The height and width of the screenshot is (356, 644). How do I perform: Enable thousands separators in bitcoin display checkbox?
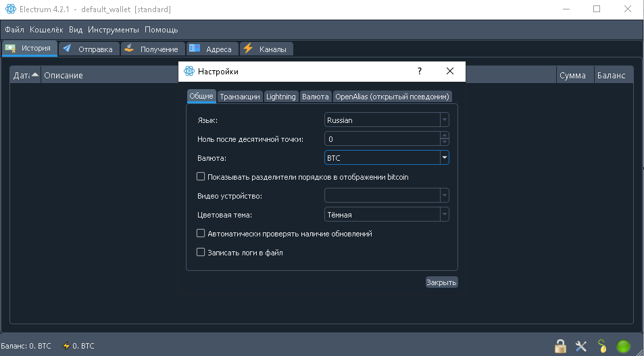coord(201,177)
